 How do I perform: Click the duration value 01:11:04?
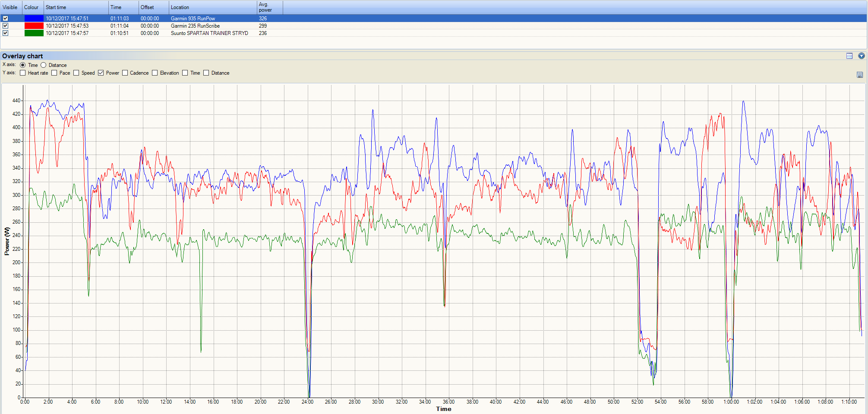pyautogui.click(x=120, y=26)
